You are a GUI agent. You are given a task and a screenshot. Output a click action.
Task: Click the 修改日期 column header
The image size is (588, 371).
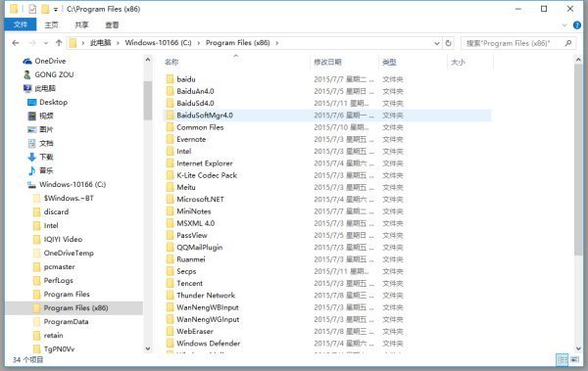pyautogui.click(x=327, y=62)
